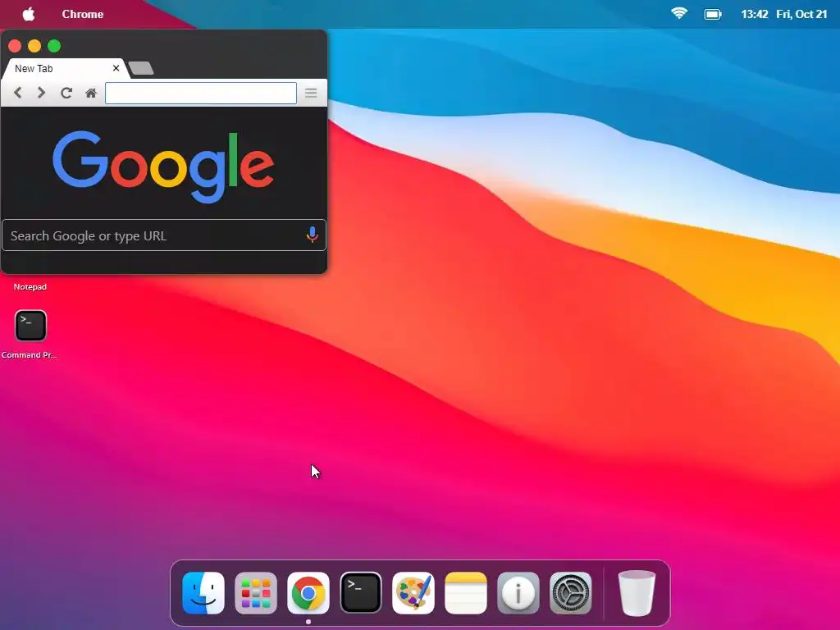Open Chrome from the dock

308,592
